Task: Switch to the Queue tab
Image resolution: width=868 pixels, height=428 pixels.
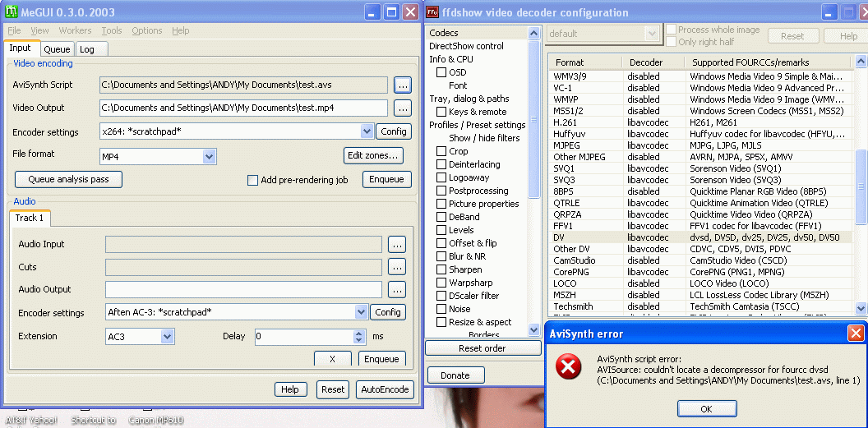Action: pos(57,49)
